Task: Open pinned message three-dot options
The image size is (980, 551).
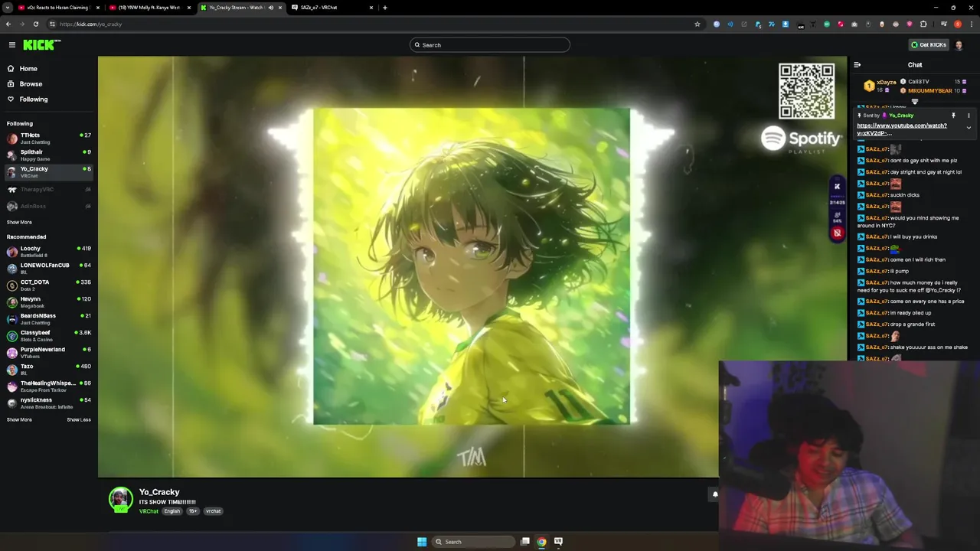Action: 969,116
